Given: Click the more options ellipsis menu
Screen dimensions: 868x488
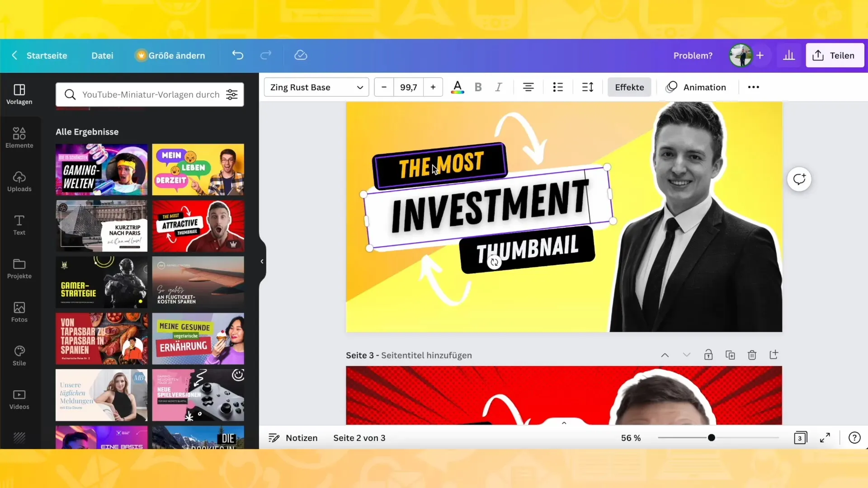Looking at the screenshot, I should click(754, 87).
